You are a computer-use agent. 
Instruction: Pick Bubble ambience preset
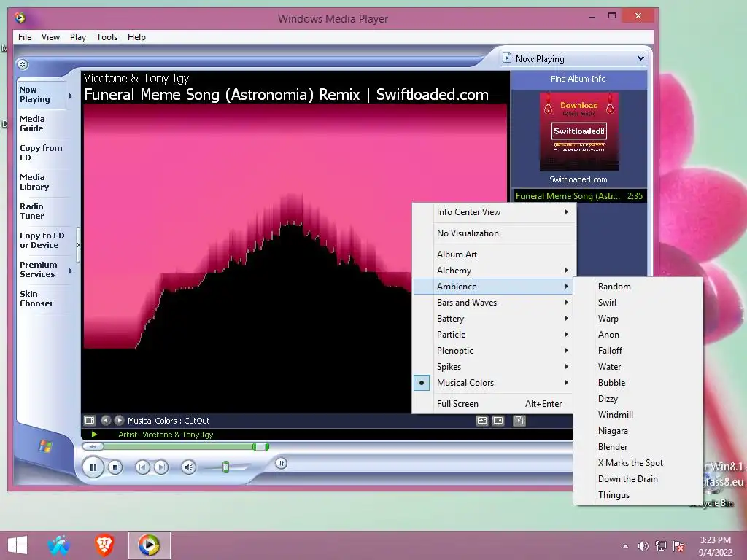point(638,382)
